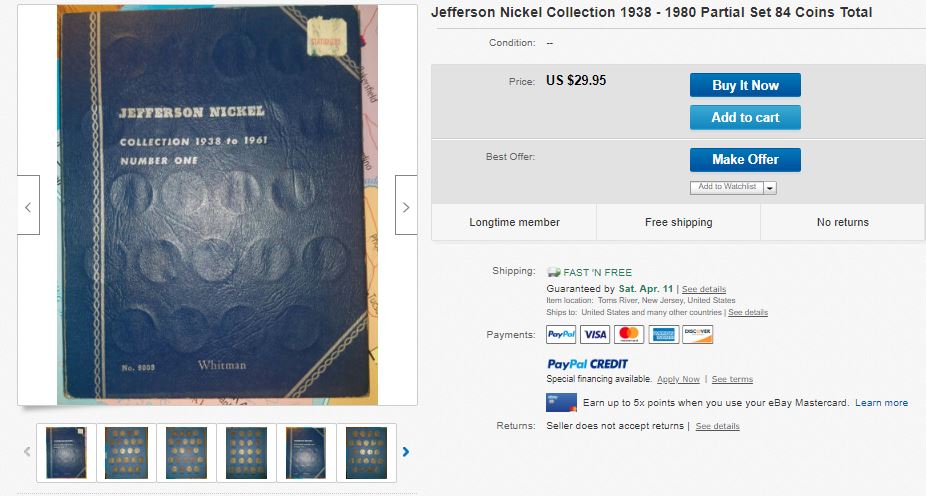Add this item to the Watchlist
The width and height of the screenshot is (926, 496).
pos(727,187)
